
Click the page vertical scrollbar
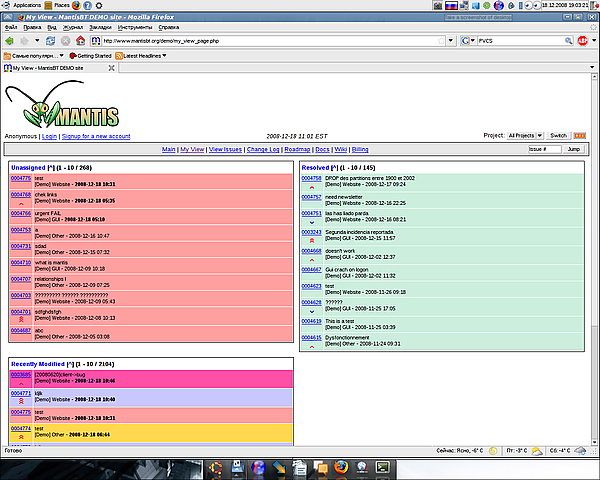594,259
